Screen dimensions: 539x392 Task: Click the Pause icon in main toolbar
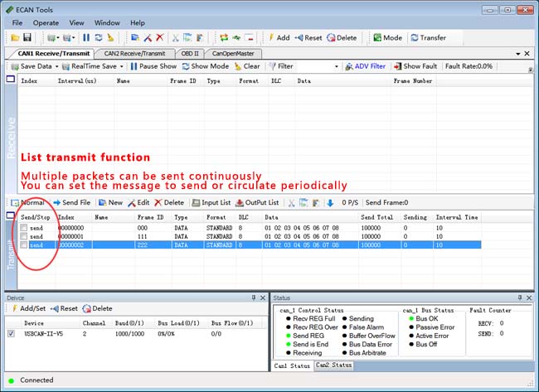86,38
